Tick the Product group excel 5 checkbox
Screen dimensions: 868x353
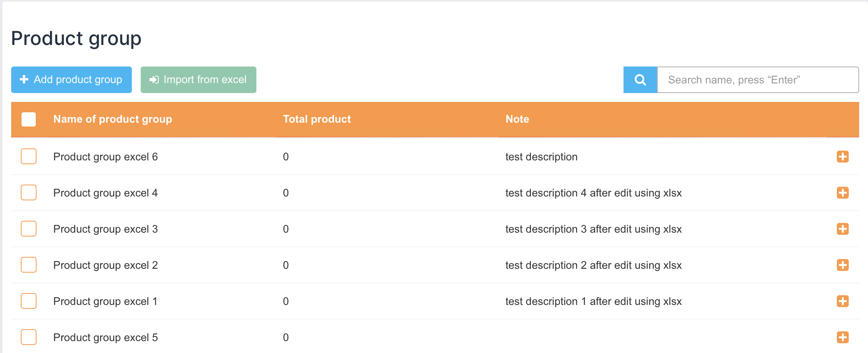29,337
